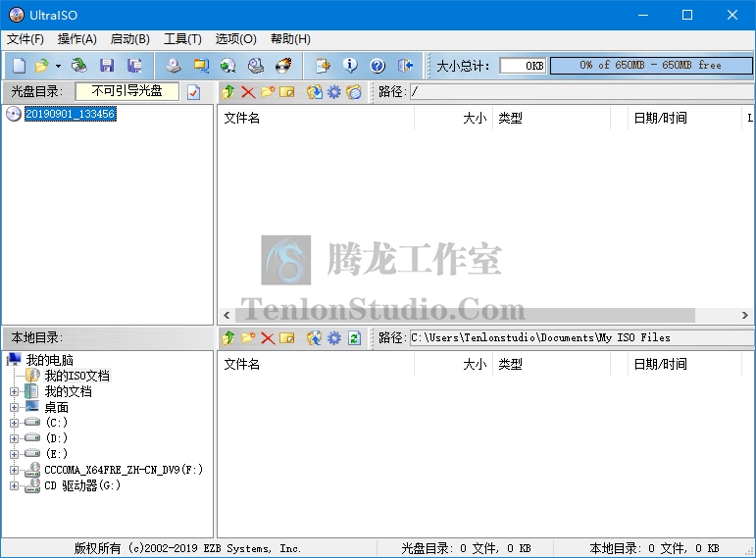Viewport: 756px width, 558px height.
Task: Click the gear icon in local toolbar
Action: [334, 338]
